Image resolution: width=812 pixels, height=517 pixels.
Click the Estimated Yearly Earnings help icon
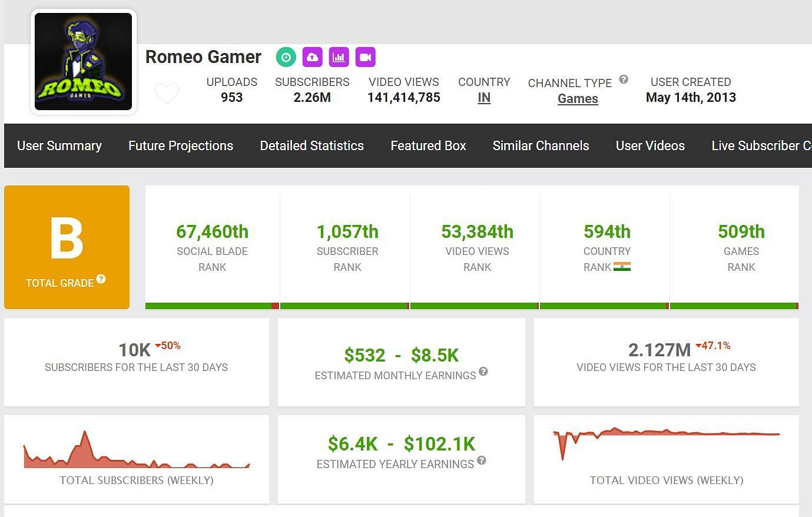point(482,460)
